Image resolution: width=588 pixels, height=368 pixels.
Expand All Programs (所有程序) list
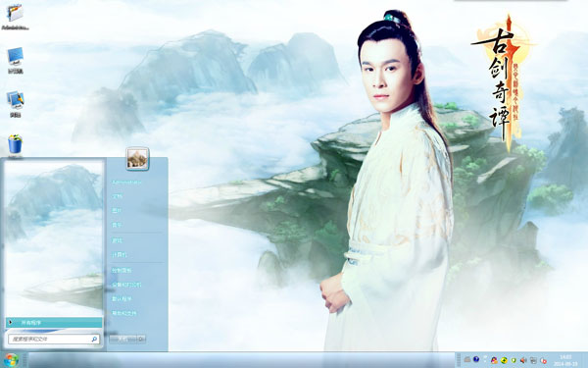(54, 323)
